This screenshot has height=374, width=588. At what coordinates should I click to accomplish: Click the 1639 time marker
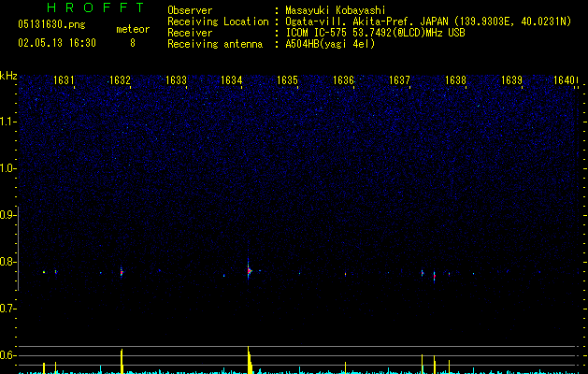tap(511, 80)
